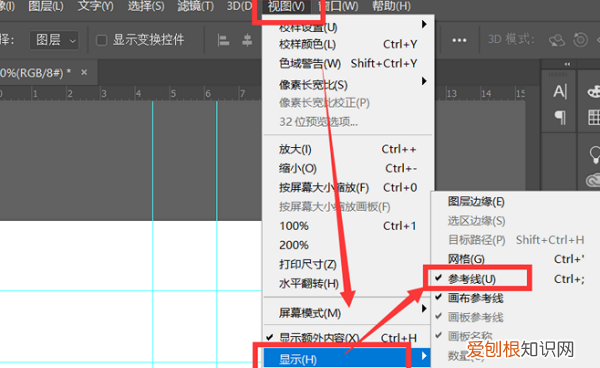Expand 像素长宽比(S) submenu arrow
Screen dimensions: 600x368
[x=424, y=81]
